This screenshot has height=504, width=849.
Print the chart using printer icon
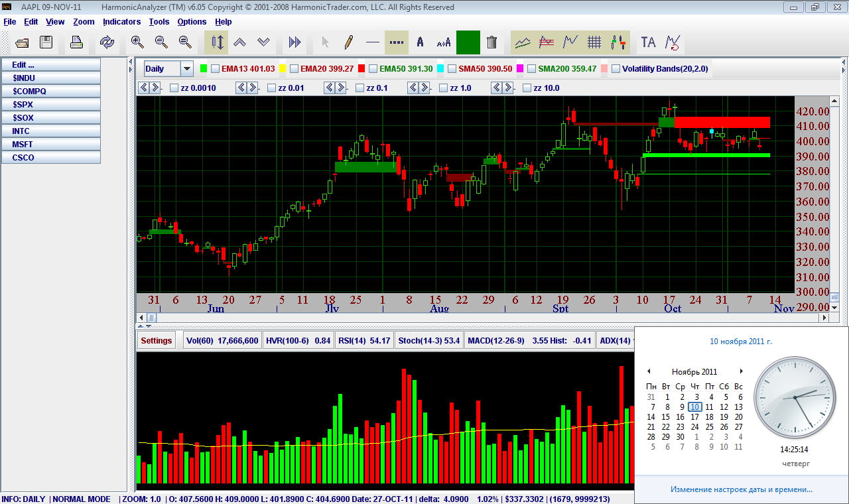pos(76,42)
